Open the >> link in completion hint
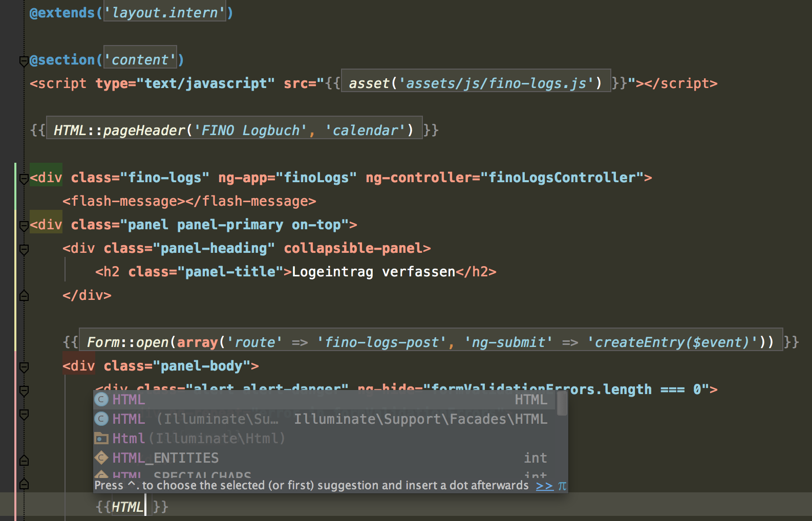812x521 pixels. 545,486
